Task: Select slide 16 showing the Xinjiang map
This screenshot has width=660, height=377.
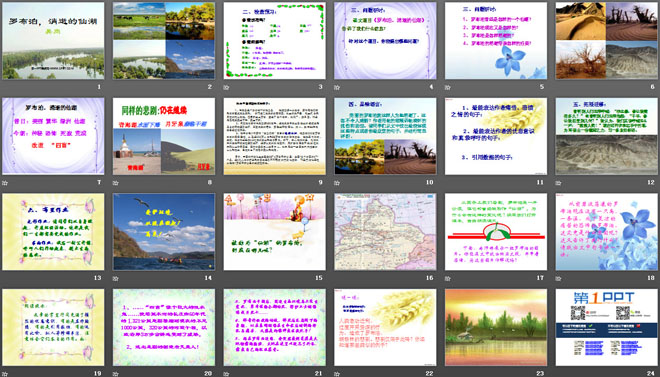Action: tap(385, 232)
